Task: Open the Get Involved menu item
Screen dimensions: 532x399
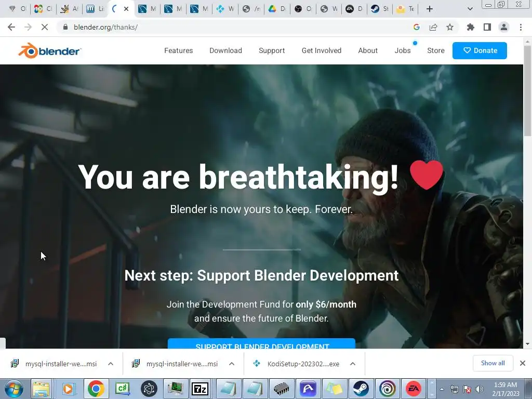Action: click(321, 50)
